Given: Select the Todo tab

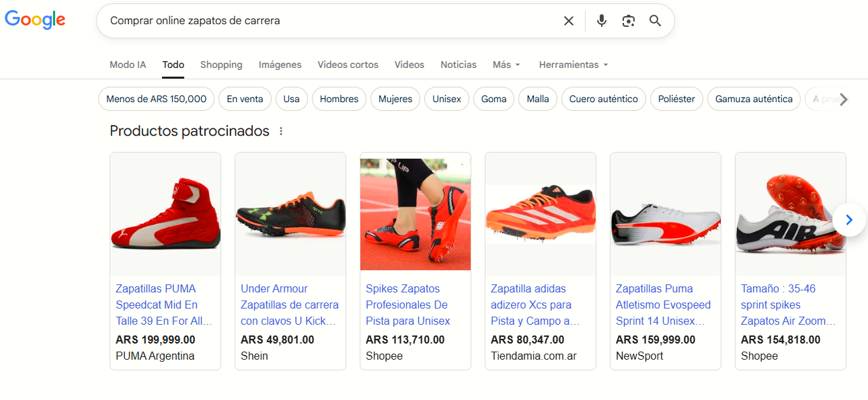Looking at the screenshot, I should pyautogui.click(x=173, y=65).
